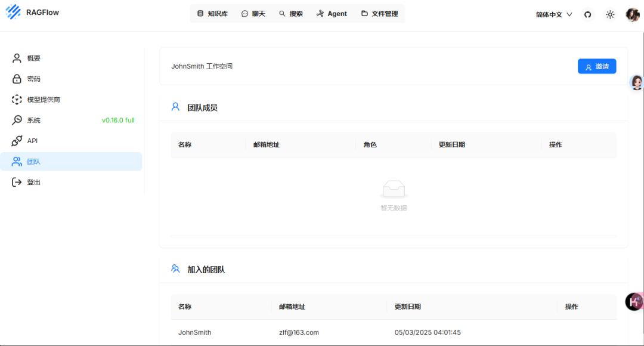Switch to the 知识库 tab
The width and height of the screenshot is (644, 346).
point(212,14)
